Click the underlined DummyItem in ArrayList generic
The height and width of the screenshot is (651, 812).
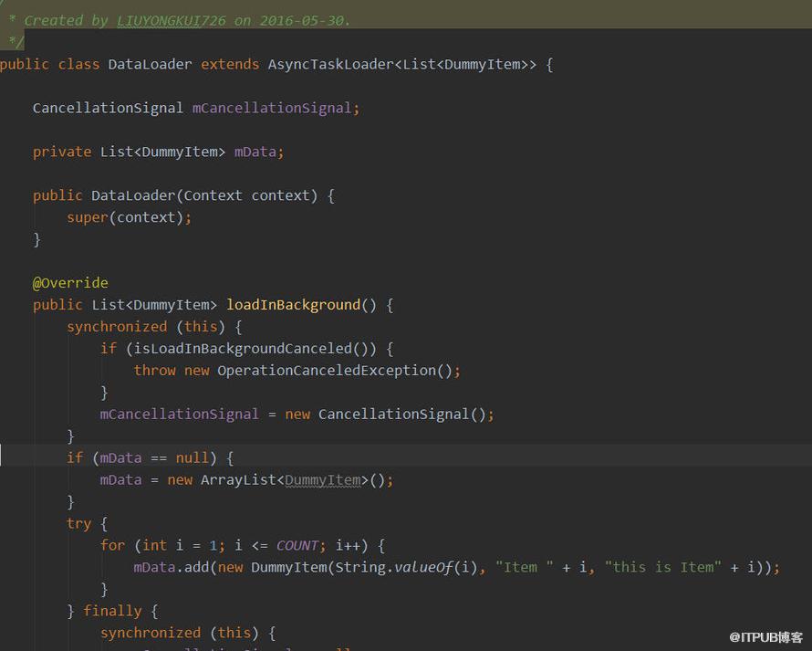(x=323, y=480)
